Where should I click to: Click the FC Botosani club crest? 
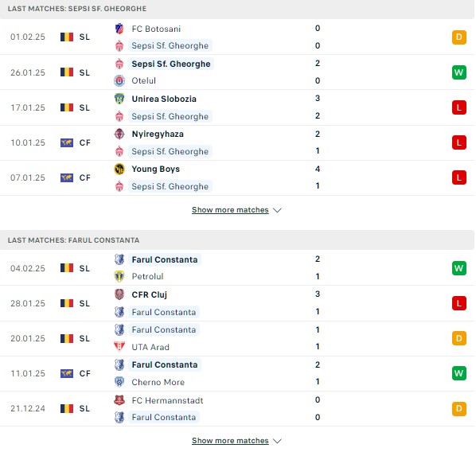(119, 29)
